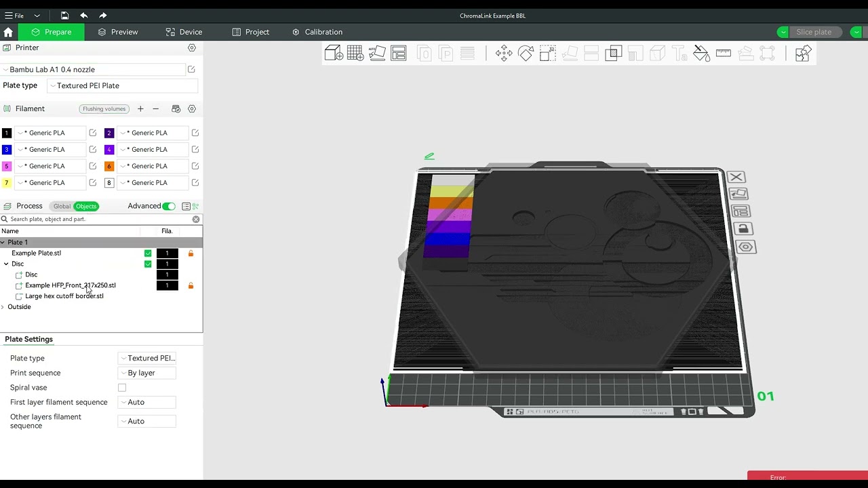Click the Auto orient toolbar icon
The width and height of the screenshot is (868, 488).
(x=377, y=54)
